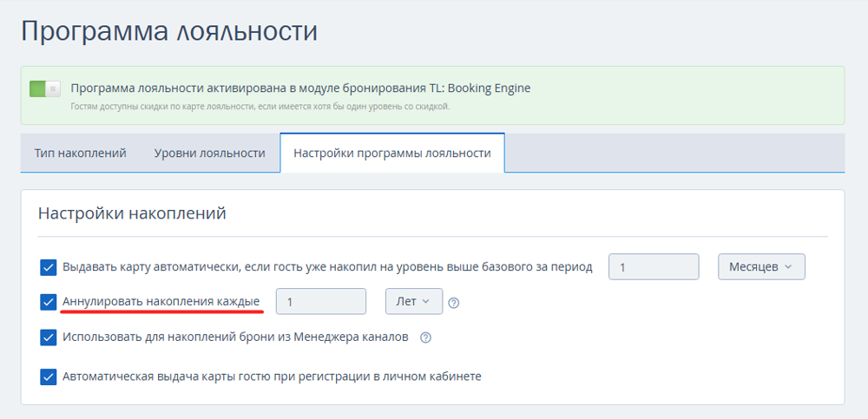Click help icon after Менеджера каналов
868x419 pixels.
click(425, 337)
